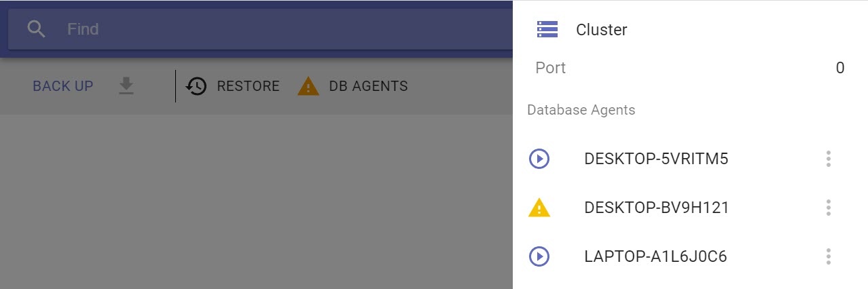Select the DESKTOP-BV9H121 agent entry
The width and height of the screenshot is (868, 289).
pos(656,208)
